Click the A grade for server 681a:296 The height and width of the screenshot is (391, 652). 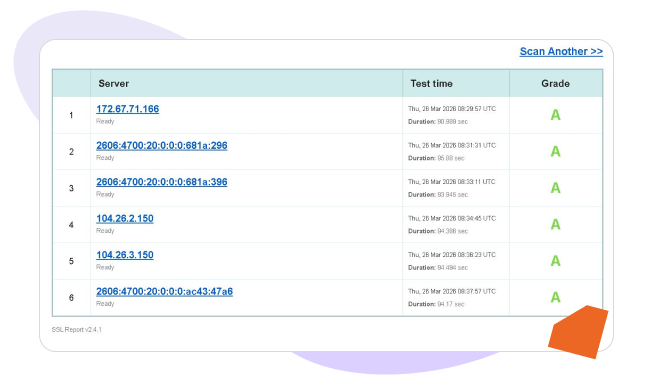coord(556,152)
